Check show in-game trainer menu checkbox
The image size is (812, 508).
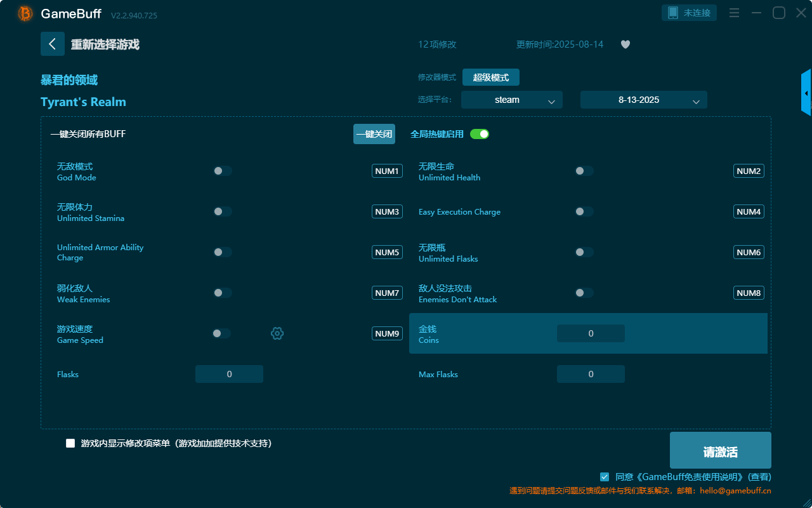(70, 443)
